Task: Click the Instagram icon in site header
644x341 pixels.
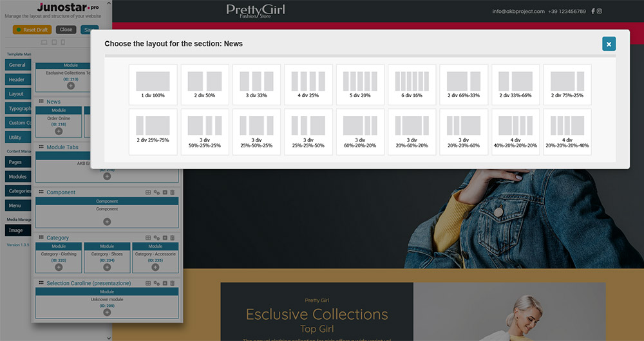Action: point(600,11)
